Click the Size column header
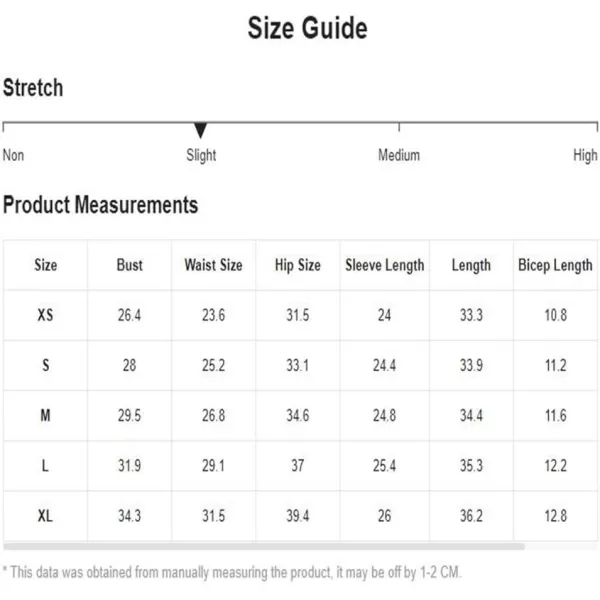 coord(46,265)
